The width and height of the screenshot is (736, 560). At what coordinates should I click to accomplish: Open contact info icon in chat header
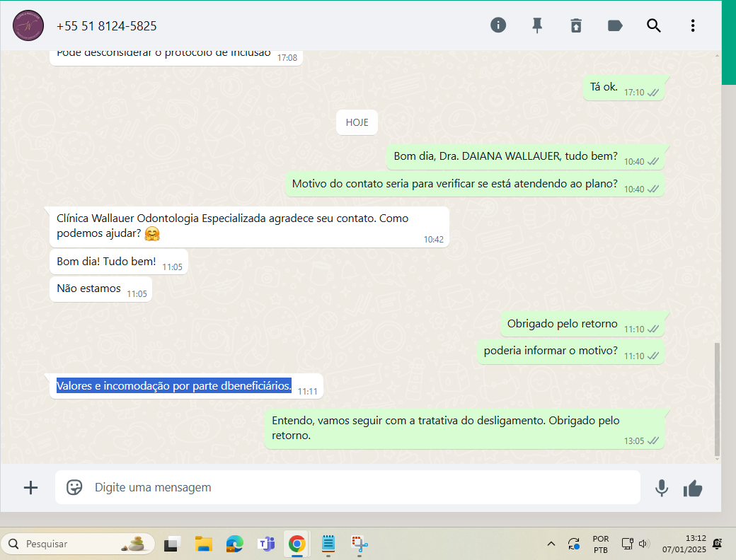pos(498,25)
